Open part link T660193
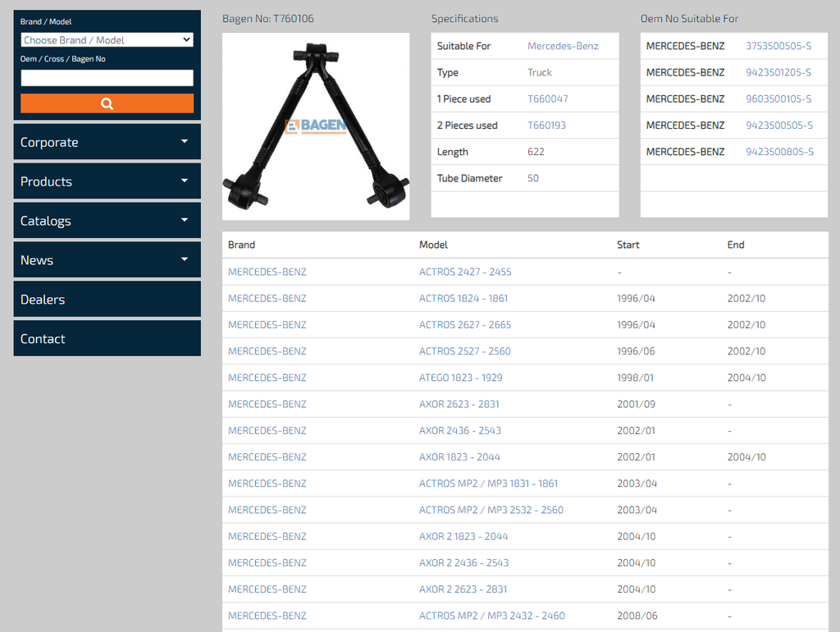The height and width of the screenshot is (632, 840). (546, 126)
